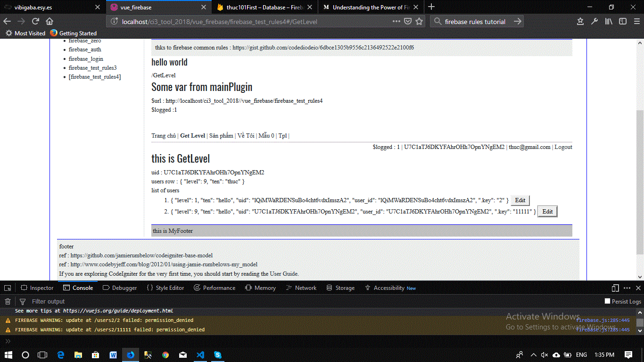Pick an element with the inspector picker icon
Image resolution: width=644 pixels, height=362 pixels.
tap(8, 288)
